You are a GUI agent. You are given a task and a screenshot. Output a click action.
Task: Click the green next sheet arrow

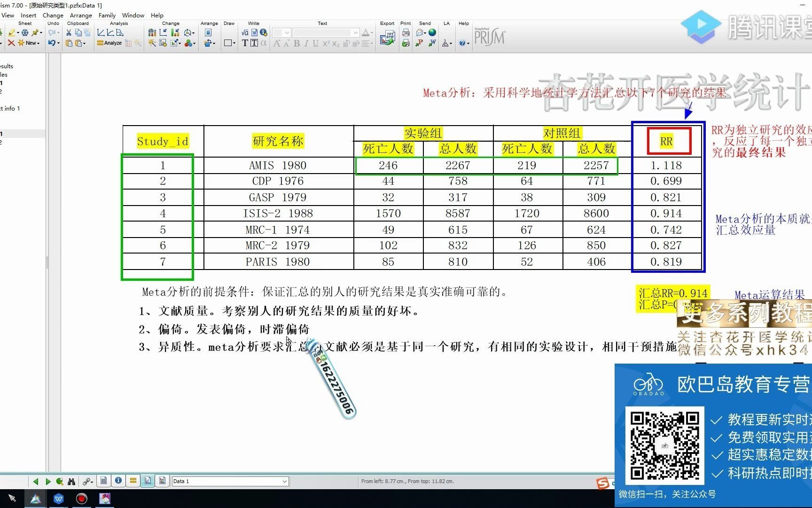[x=48, y=481]
